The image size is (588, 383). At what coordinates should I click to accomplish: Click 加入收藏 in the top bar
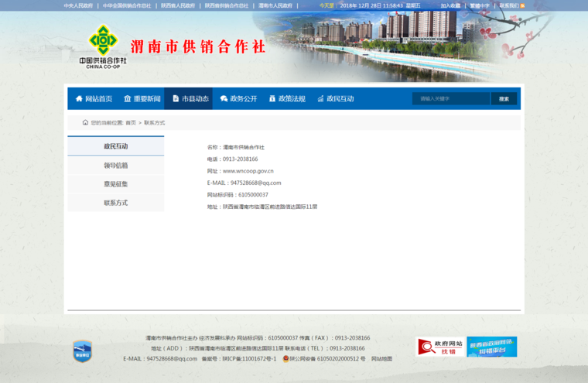point(450,5)
